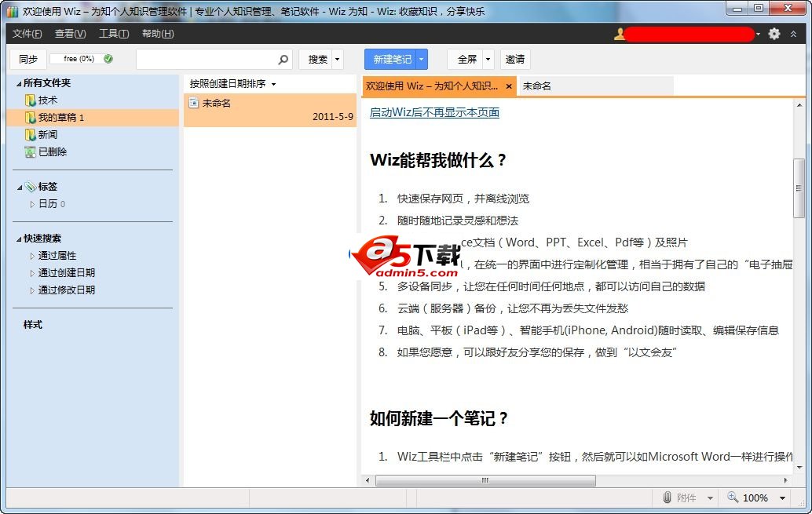Click the 搜索 button
This screenshot has height=514, width=812.
[317, 60]
